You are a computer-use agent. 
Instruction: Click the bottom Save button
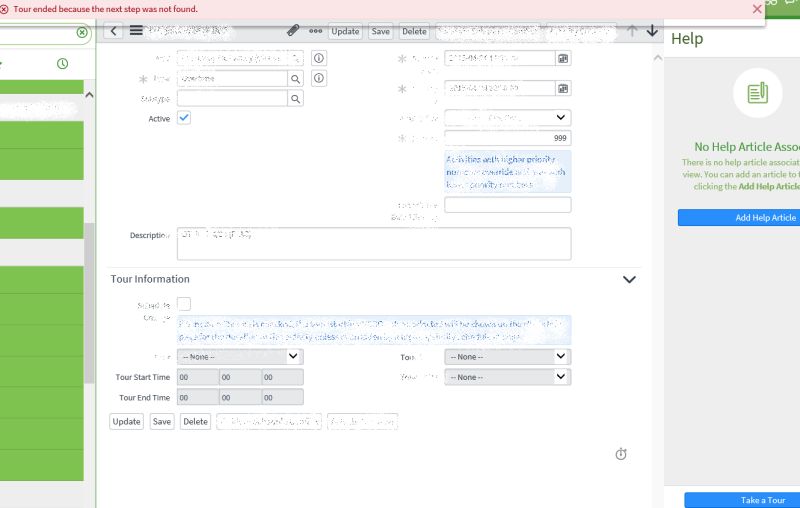coord(162,421)
